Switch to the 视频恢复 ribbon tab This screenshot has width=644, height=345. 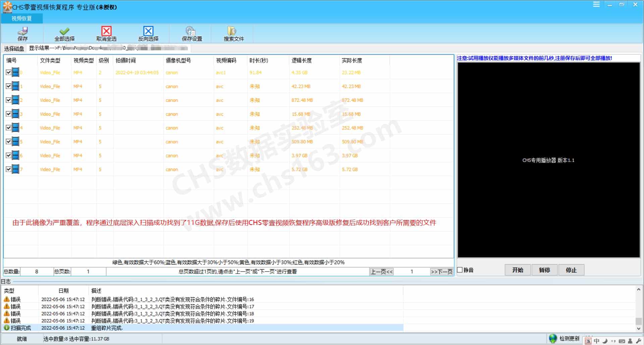tap(22, 18)
